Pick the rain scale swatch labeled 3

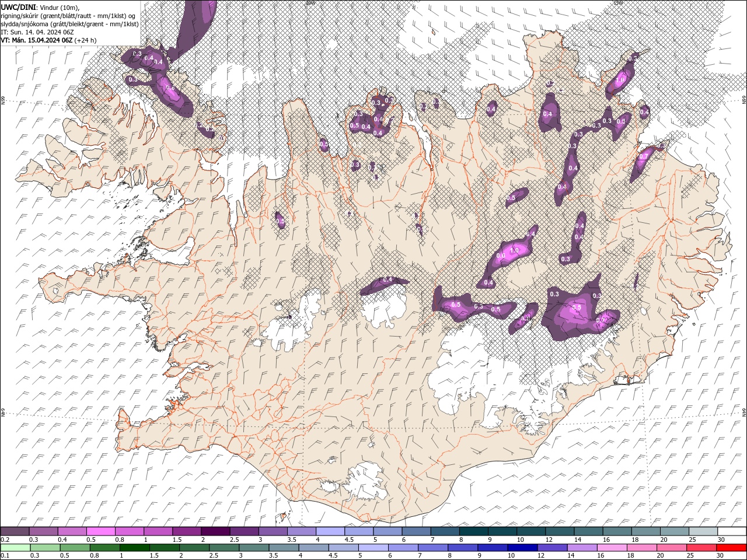coord(254,548)
